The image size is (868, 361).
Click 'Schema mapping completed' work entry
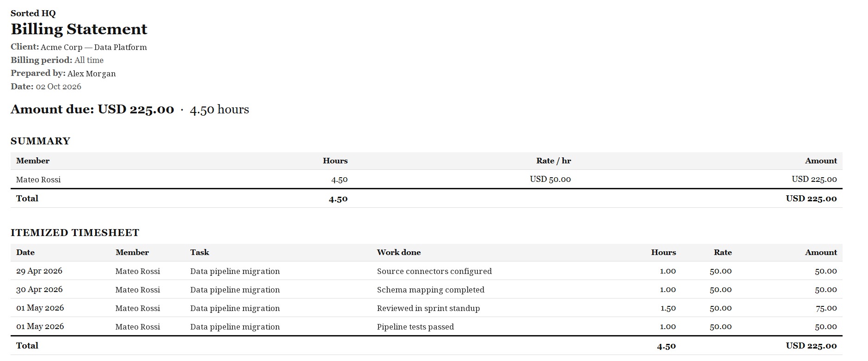tap(431, 290)
